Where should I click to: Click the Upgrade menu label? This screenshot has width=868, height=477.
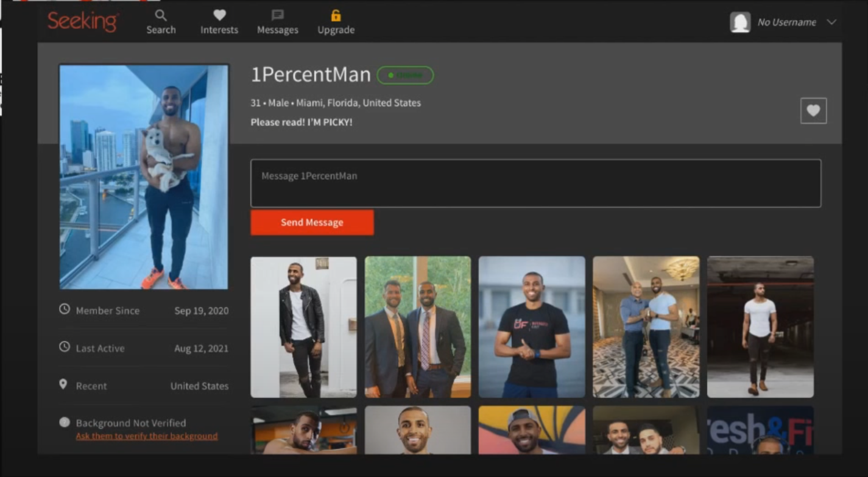point(336,30)
